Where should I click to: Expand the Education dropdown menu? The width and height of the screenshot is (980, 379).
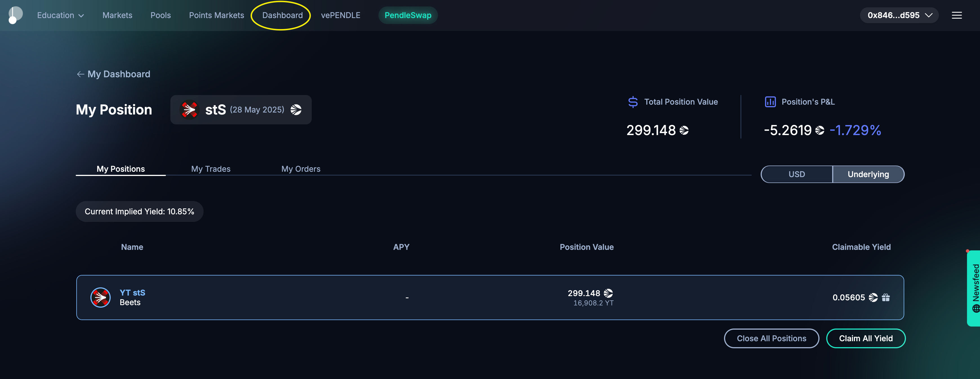[x=60, y=15]
